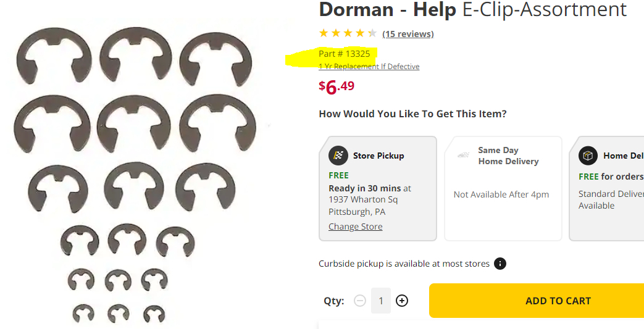Click the curbside pickup info icon

tap(500, 264)
